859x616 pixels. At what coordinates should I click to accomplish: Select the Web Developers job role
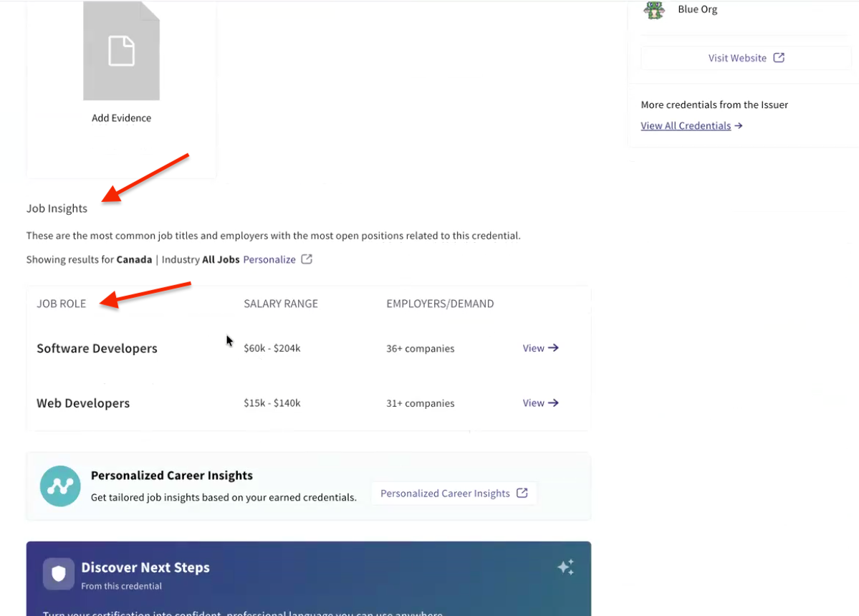83,403
